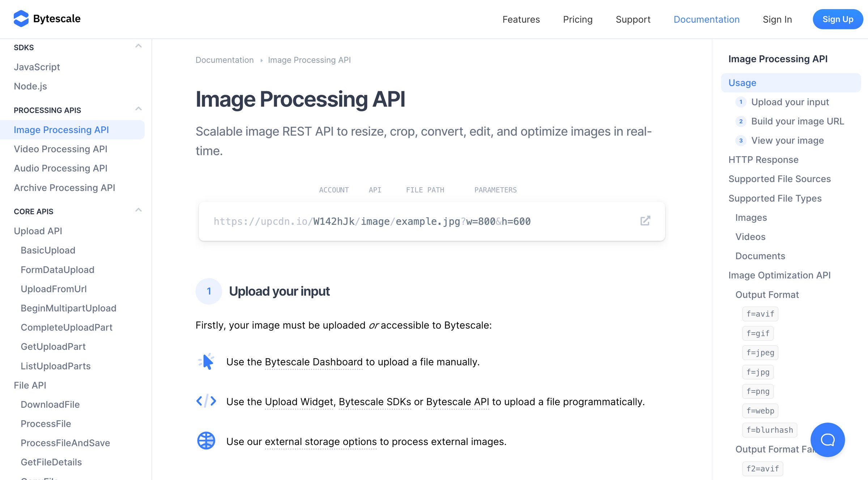Image resolution: width=868 pixels, height=480 pixels.
Task: Select the f=blurhash parameter link
Action: tap(769, 430)
